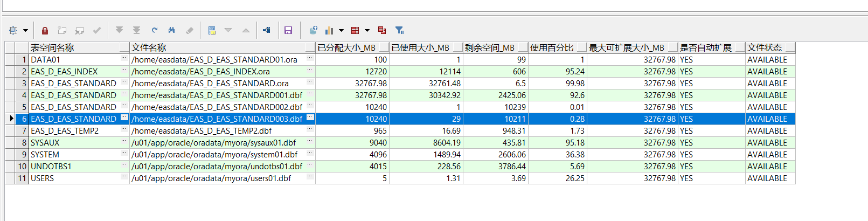The height and width of the screenshot is (221, 868).
Task: Click the red lock edit data icon
Action: pos(45,31)
